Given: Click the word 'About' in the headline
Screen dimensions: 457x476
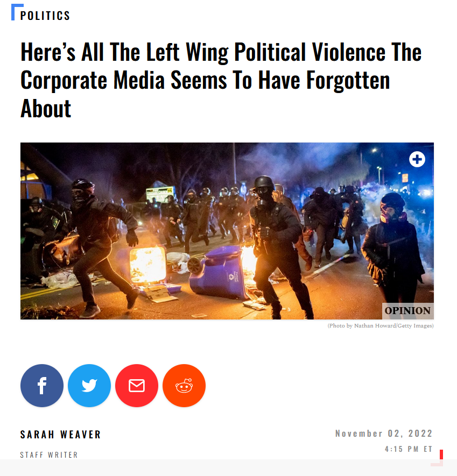Looking at the screenshot, I should point(46,109).
